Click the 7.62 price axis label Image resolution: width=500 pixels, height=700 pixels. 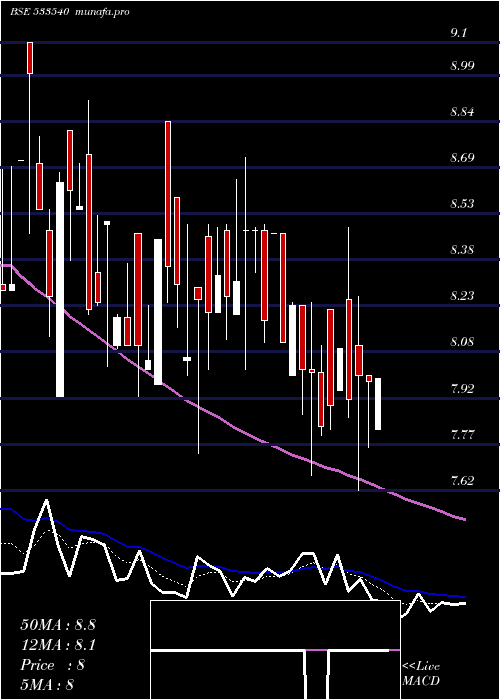[x=462, y=480]
